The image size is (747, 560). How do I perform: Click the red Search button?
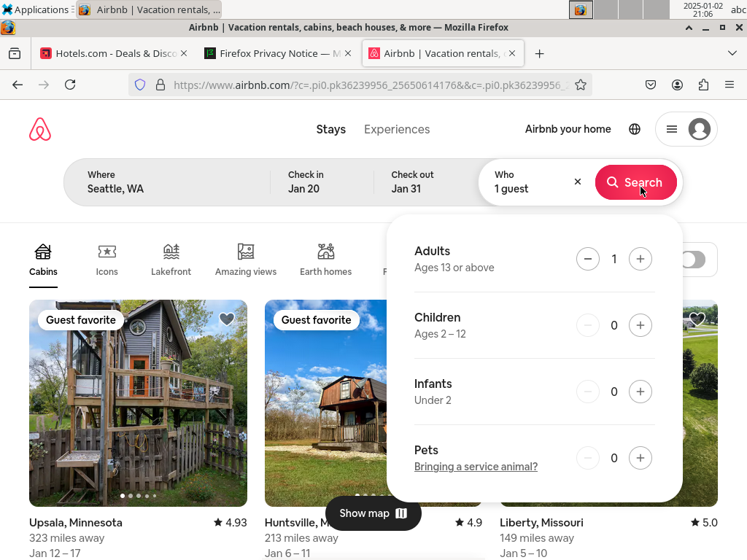tap(635, 182)
